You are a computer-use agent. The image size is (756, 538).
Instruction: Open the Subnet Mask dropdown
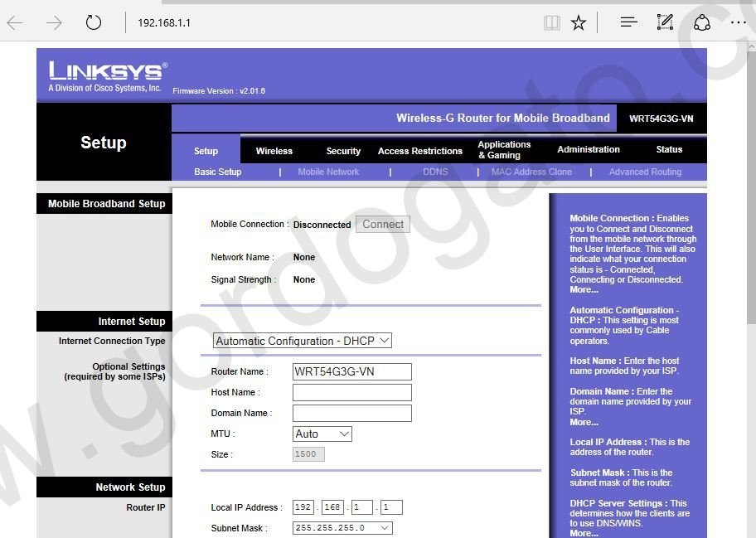point(342,527)
